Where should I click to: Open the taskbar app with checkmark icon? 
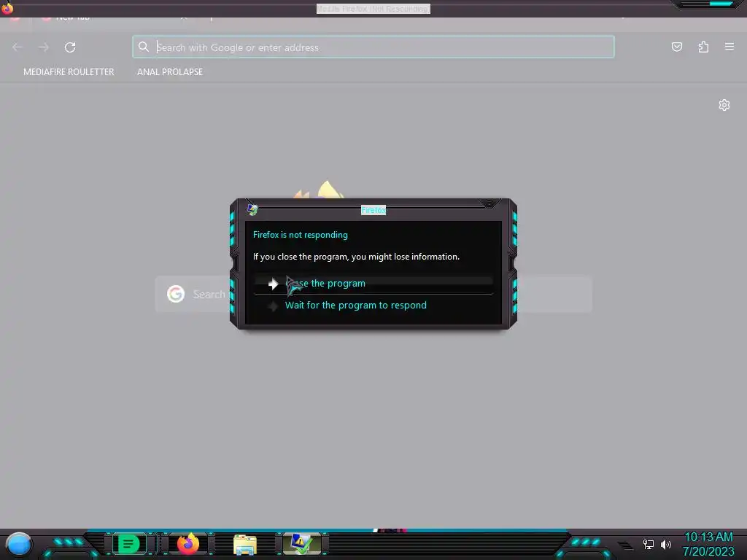click(302, 544)
